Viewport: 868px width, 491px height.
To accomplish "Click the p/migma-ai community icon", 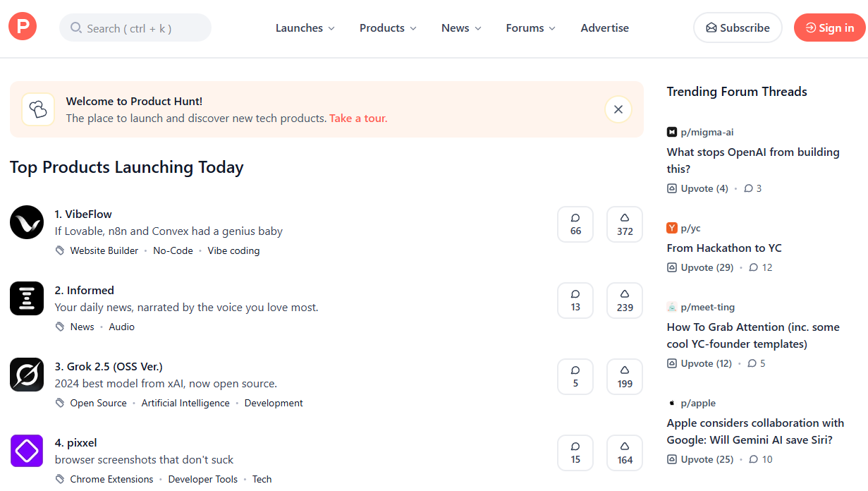I will (671, 132).
